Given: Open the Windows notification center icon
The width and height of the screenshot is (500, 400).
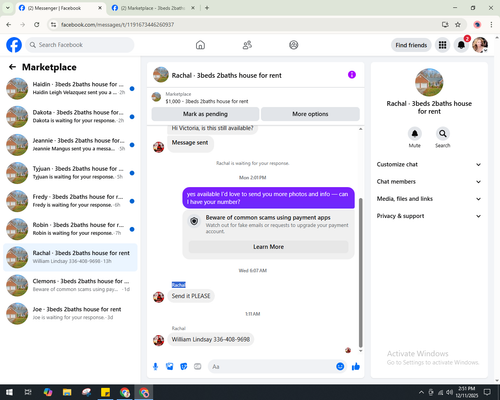Looking at the screenshot, I should 487,392.
